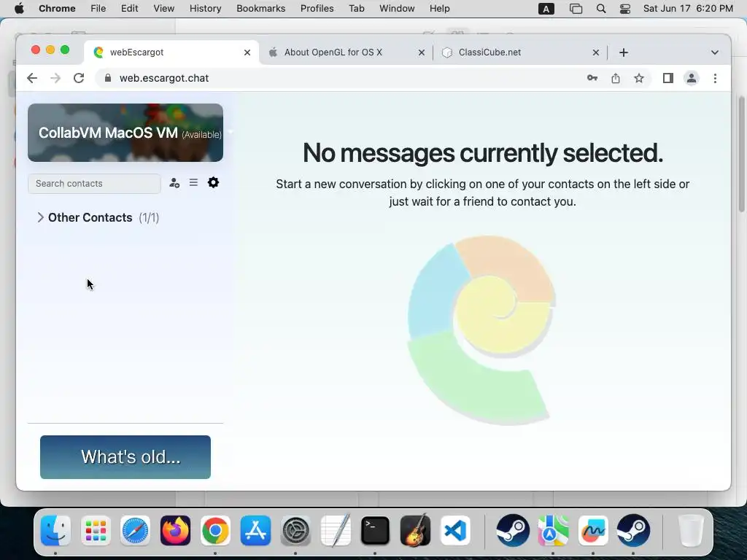The width and height of the screenshot is (747, 560).
Task: Open the View menu
Action: pyautogui.click(x=164, y=9)
